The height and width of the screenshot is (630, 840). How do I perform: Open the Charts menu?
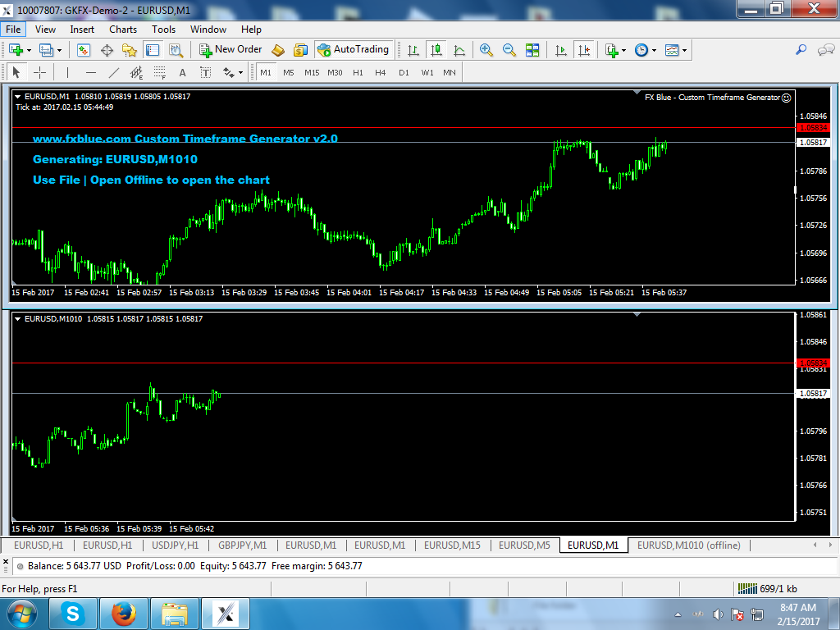tap(123, 30)
